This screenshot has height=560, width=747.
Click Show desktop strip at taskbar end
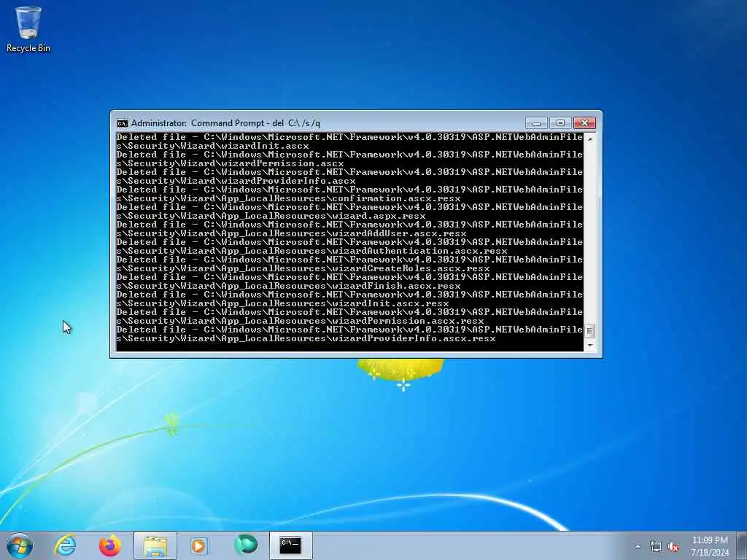[742, 545]
